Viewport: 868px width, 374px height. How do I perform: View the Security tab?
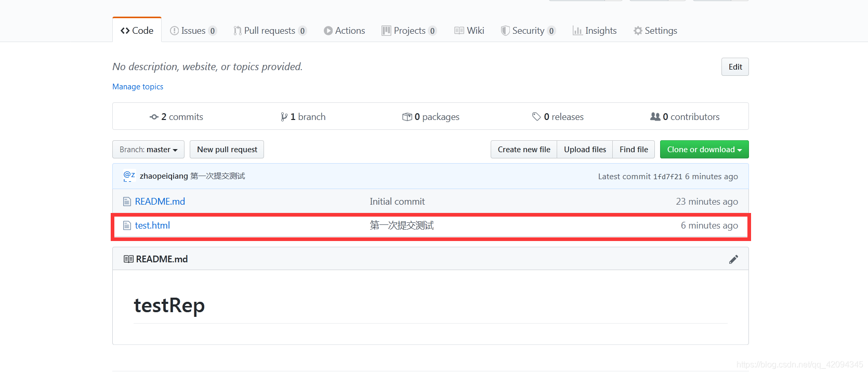click(x=528, y=31)
